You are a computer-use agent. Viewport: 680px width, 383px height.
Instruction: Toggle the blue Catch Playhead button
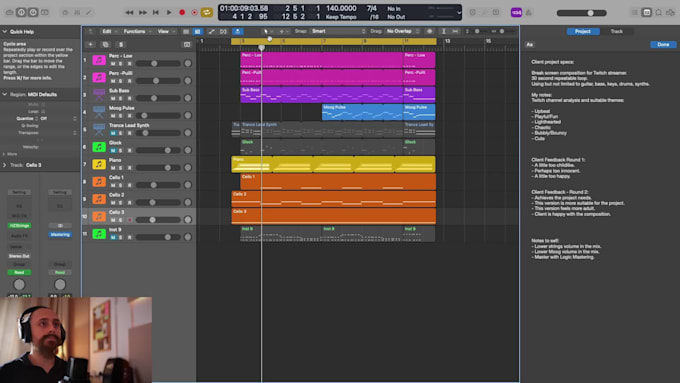[238, 31]
